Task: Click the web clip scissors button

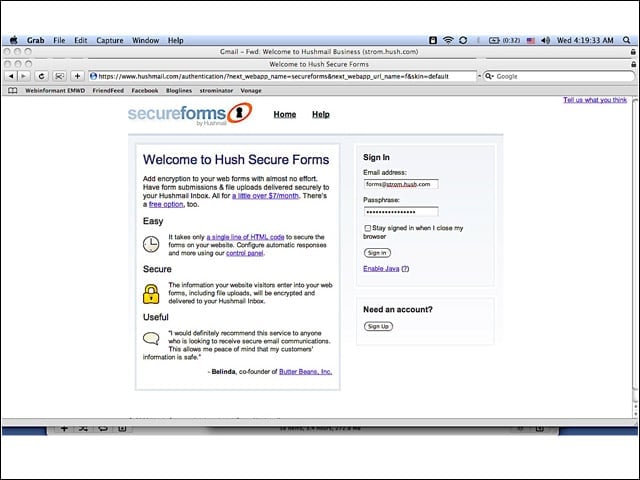Action: (x=59, y=76)
